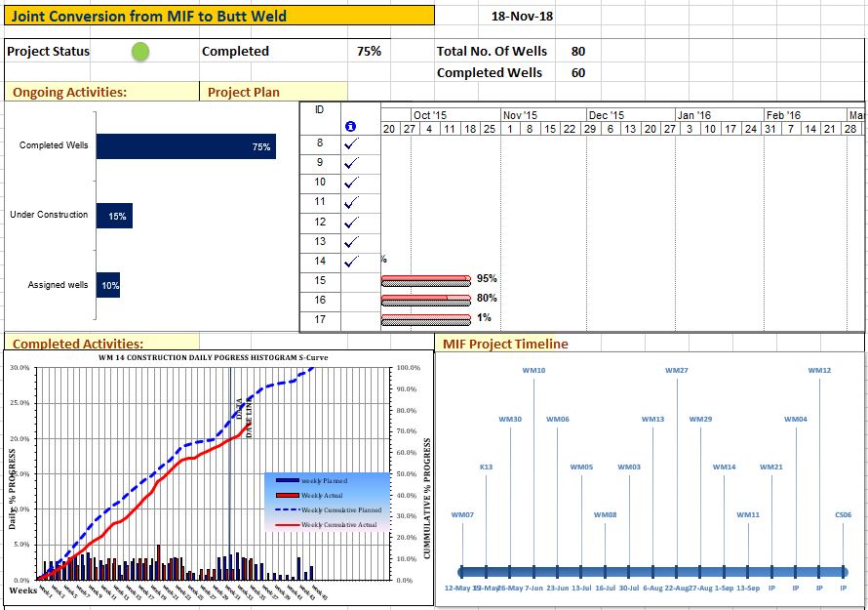This screenshot has width=868, height=610.
Task: Click the 95% progress bar for ID 15
Action: click(425, 280)
